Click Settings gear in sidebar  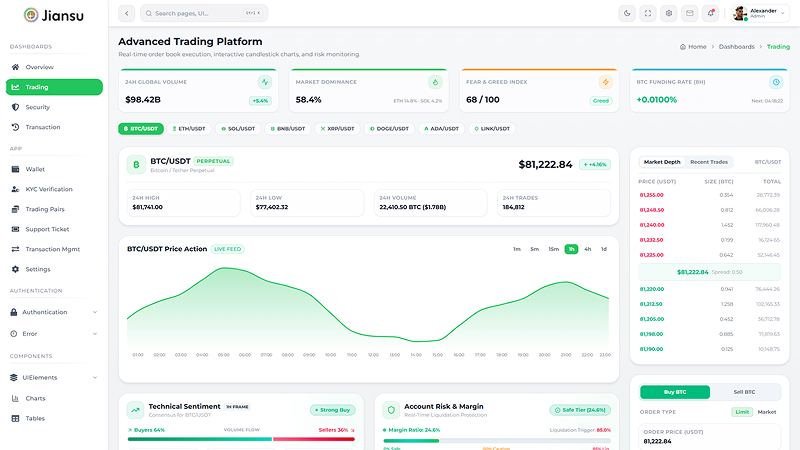pyautogui.click(x=15, y=269)
